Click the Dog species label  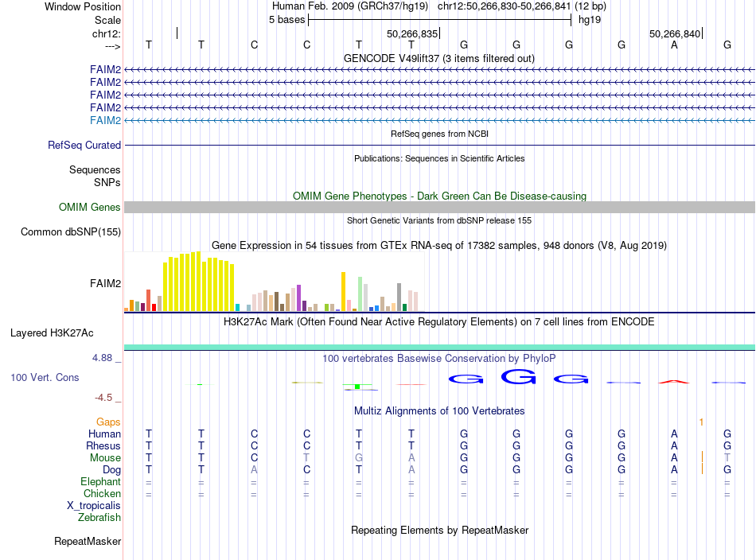111,470
